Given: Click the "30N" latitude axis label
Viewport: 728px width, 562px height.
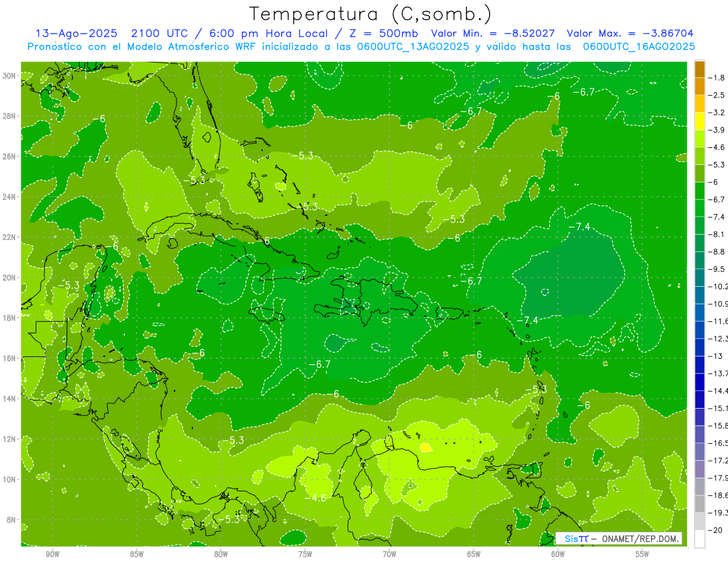Looking at the screenshot, I should (9, 76).
